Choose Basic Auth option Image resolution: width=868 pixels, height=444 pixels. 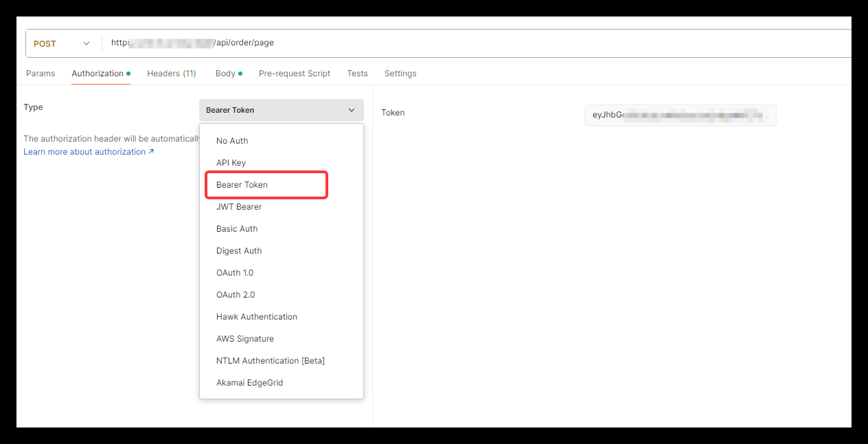point(237,229)
